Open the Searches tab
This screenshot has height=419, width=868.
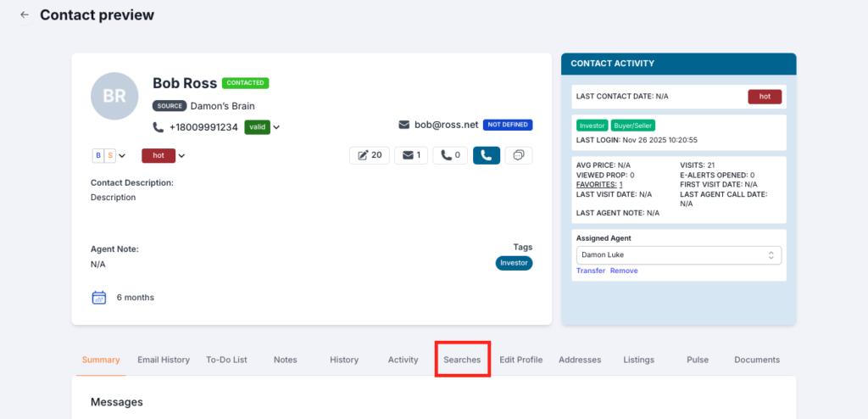pos(462,360)
